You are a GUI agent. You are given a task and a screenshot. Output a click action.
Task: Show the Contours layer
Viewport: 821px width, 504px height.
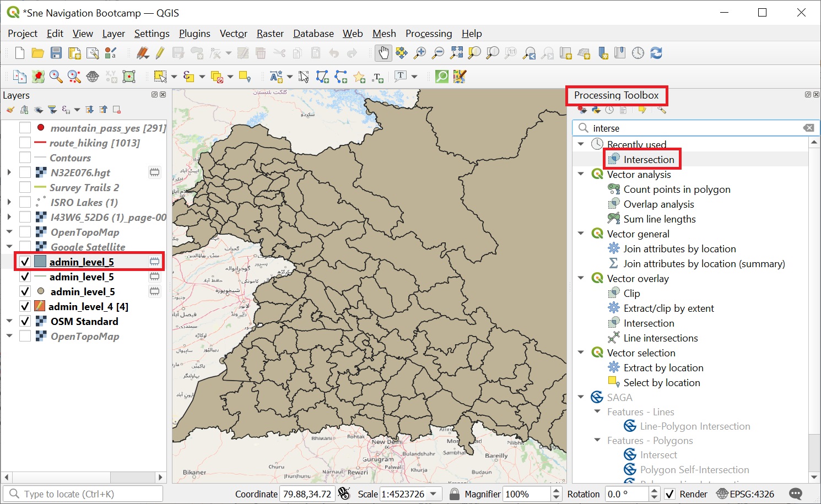[25, 158]
